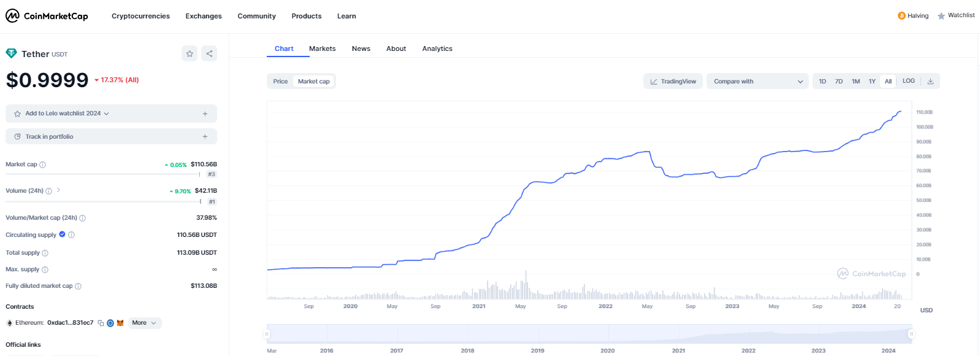This screenshot has height=356, width=980.
Task: Switch to the News tab
Action: click(361, 48)
